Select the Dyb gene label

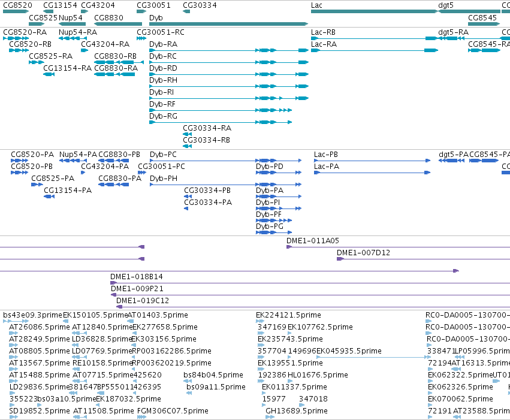[156, 18]
